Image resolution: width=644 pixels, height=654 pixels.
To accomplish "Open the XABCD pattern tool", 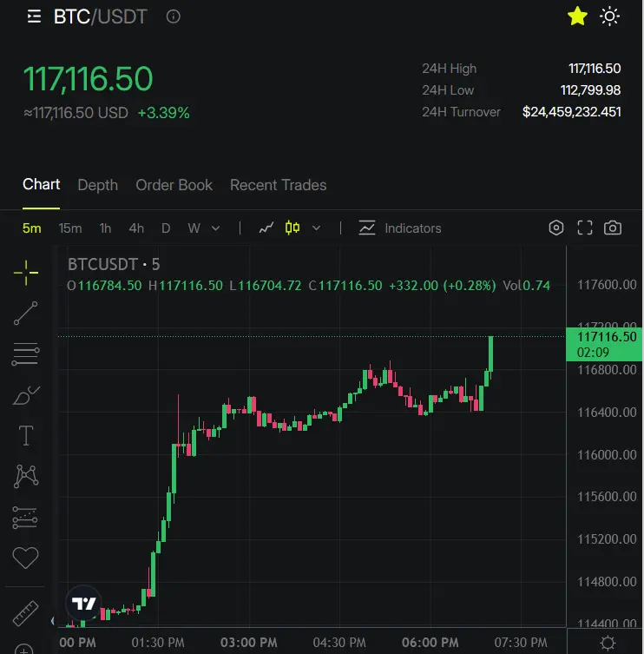I will pyautogui.click(x=26, y=476).
